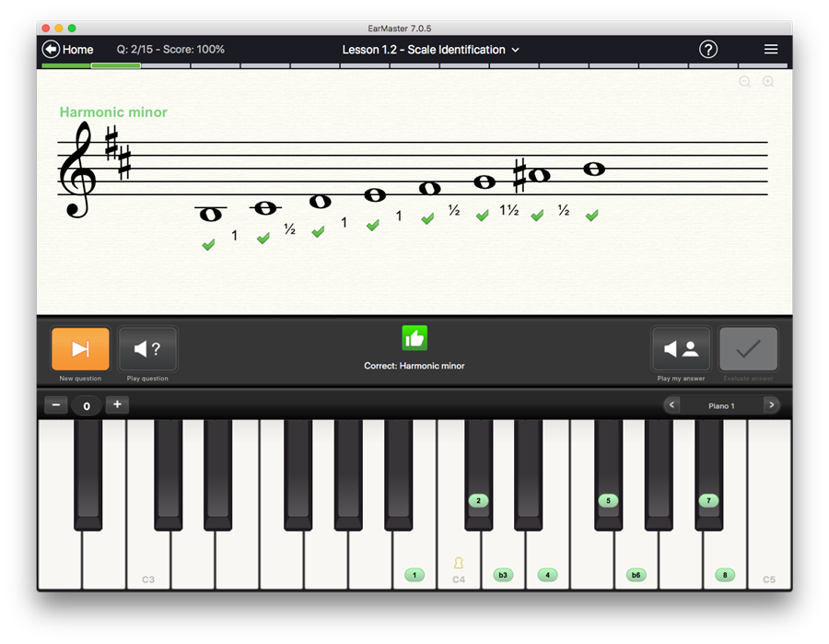Click the black key labeled 5
Image resolution: width=829 pixels, height=644 pixels.
(607, 500)
